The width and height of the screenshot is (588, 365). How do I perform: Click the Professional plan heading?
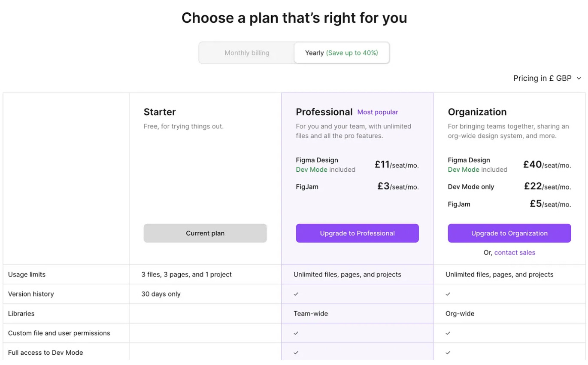(324, 112)
